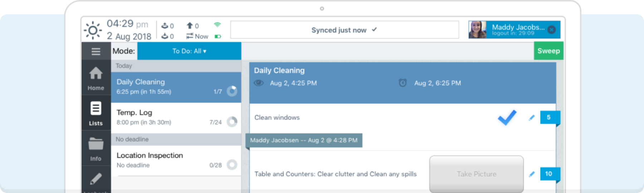644x193 pixels.
Task: Click the Clean windows task text
Action: point(277,117)
